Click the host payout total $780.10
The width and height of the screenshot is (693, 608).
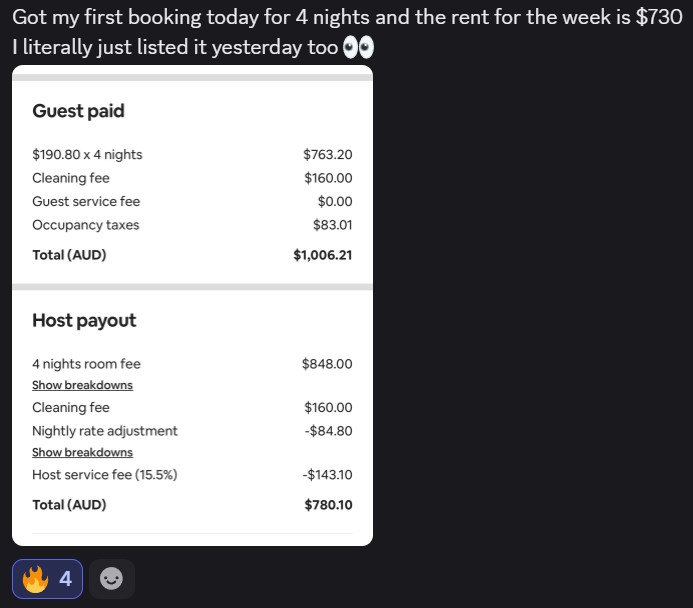tap(328, 505)
